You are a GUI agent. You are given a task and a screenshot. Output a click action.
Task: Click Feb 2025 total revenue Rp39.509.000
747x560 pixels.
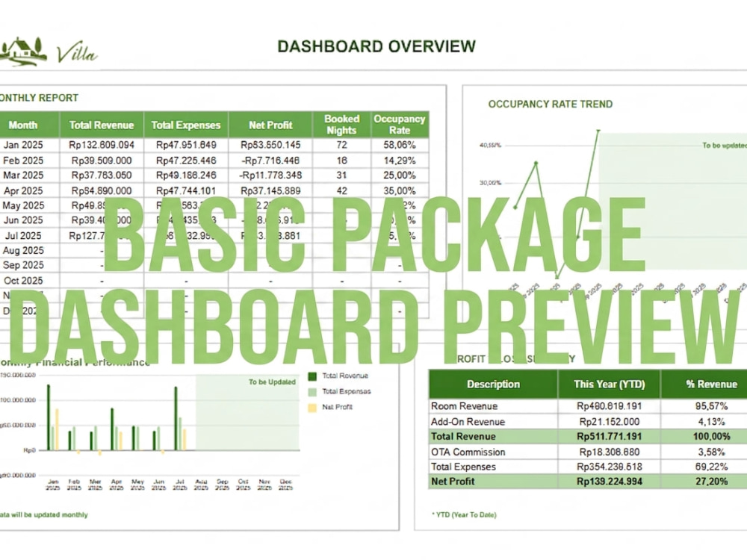(102, 161)
